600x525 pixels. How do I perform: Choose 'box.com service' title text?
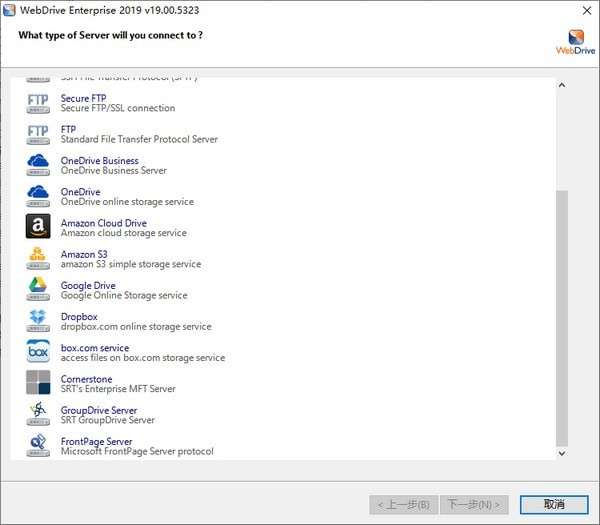95,348
